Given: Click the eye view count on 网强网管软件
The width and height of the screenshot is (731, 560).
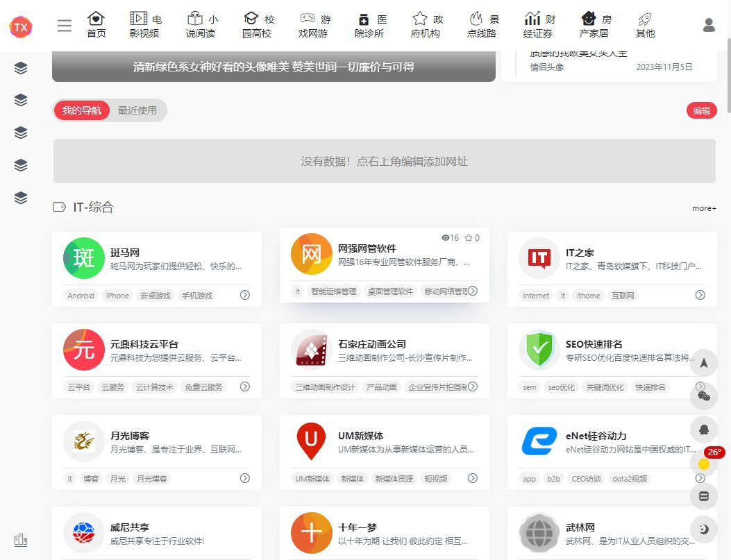Looking at the screenshot, I should (451, 237).
